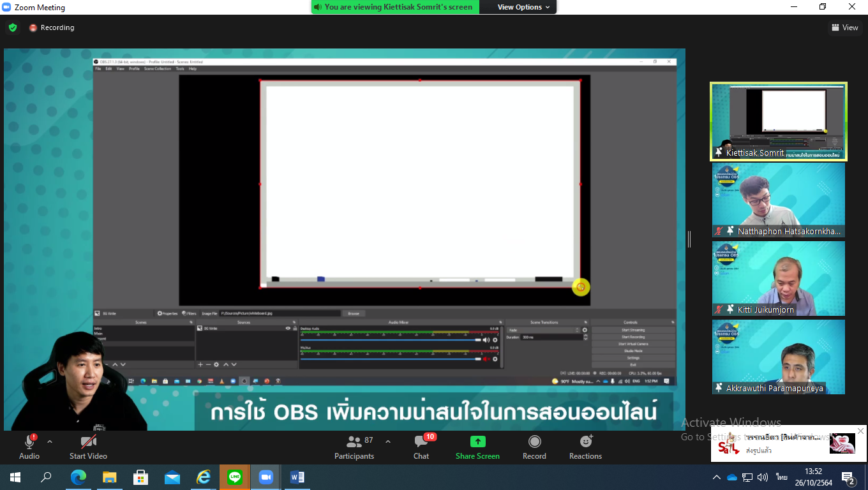This screenshot has height=490, width=868.
Task: Click Duration spinner arrows in Scene Transitions
Action: point(586,337)
